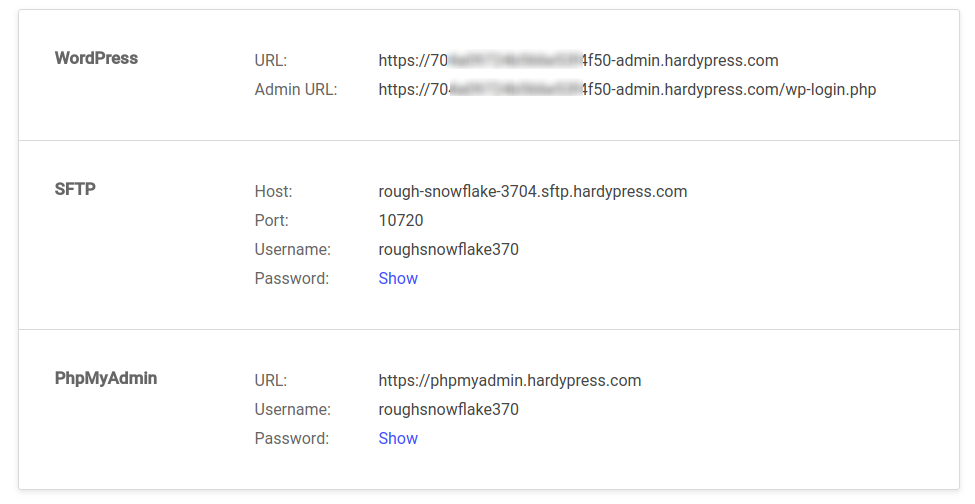The width and height of the screenshot is (975, 504).
Task: Click the phpmyadmin.hardypress.com URL
Action: (509, 380)
